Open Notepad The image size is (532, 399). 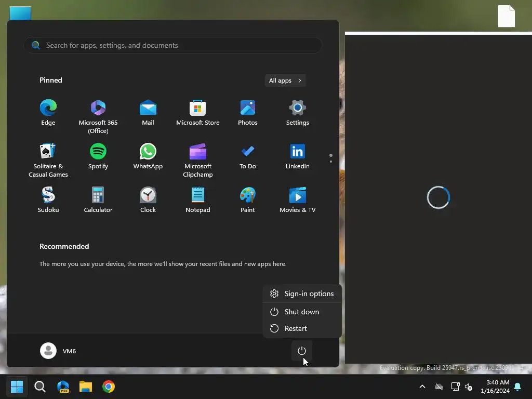point(198,200)
